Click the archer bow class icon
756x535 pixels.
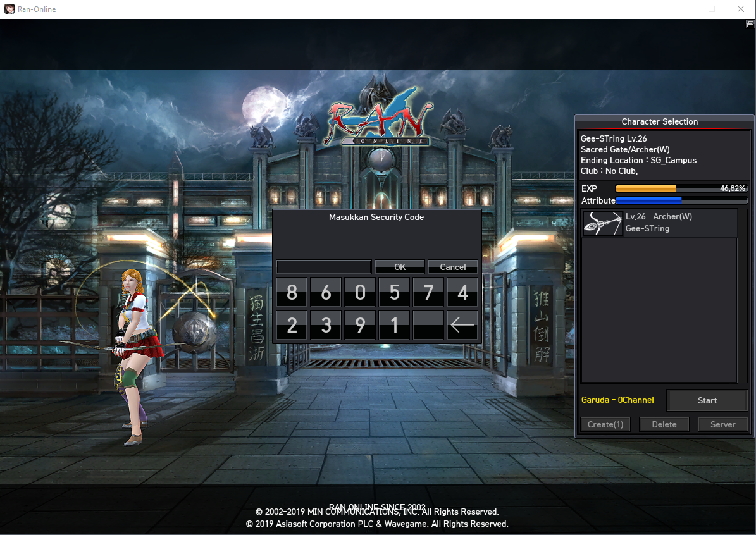click(x=603, y=223)
